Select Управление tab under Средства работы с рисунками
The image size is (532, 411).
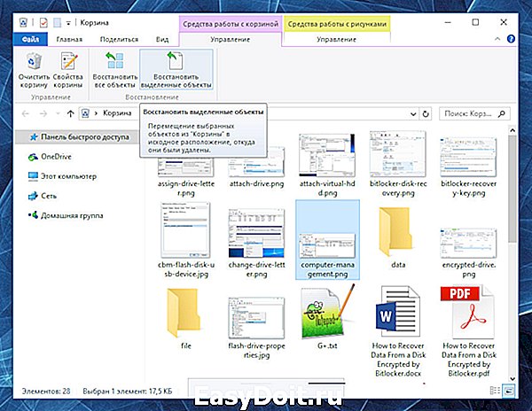pos(337,39)
